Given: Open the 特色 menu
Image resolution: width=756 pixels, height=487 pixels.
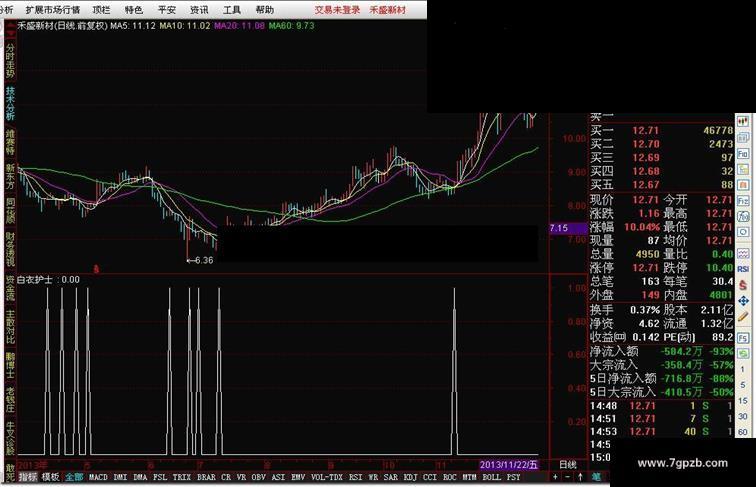Looking at the screenshot, I should [x=134, y=10].
